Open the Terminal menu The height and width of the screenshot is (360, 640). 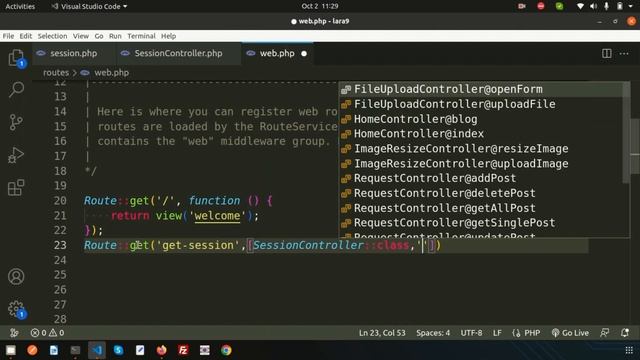coord(141,36)
